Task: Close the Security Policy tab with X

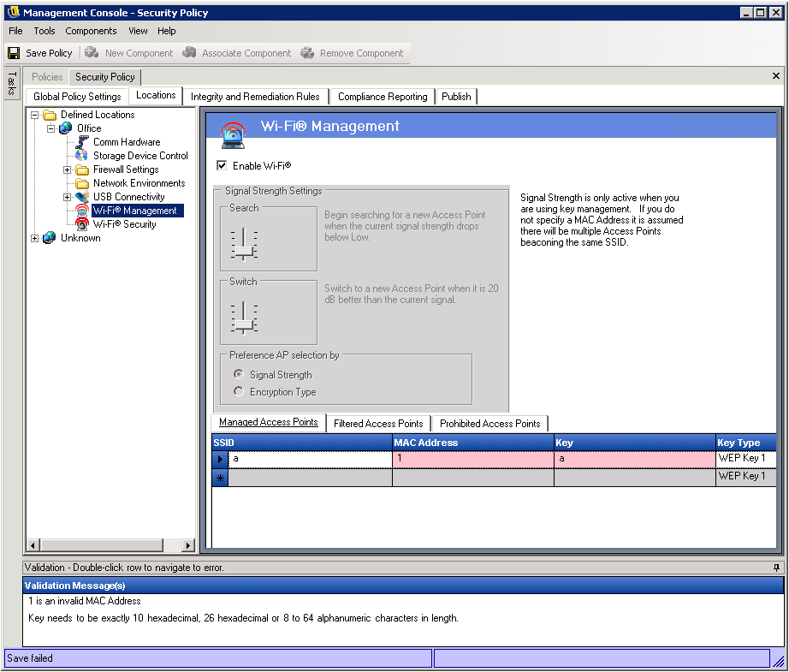Action: (x=775, y=76)
